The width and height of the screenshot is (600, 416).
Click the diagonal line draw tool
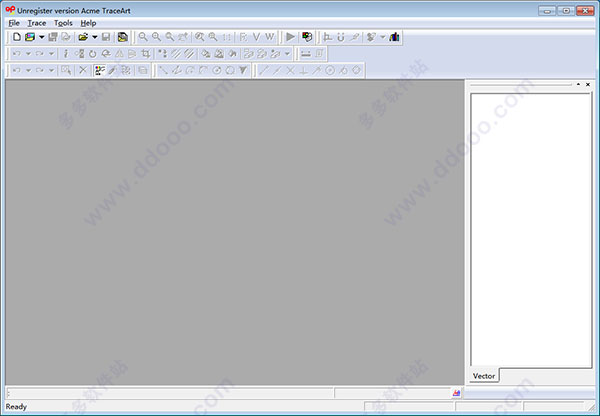pos(163,70)
